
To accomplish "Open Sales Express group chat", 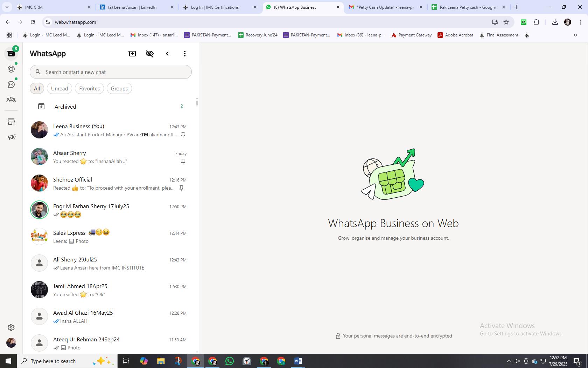I will (111, 237).
